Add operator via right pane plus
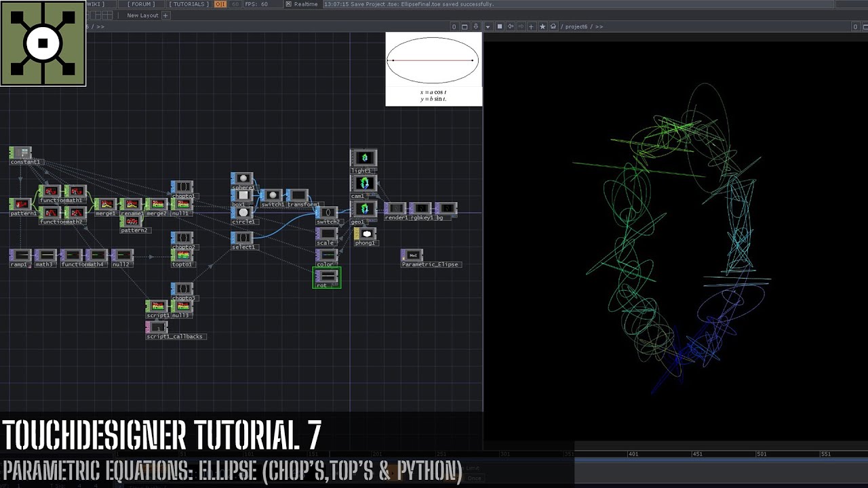This screenshot has height=488, width=868. (x=532, y=26)
